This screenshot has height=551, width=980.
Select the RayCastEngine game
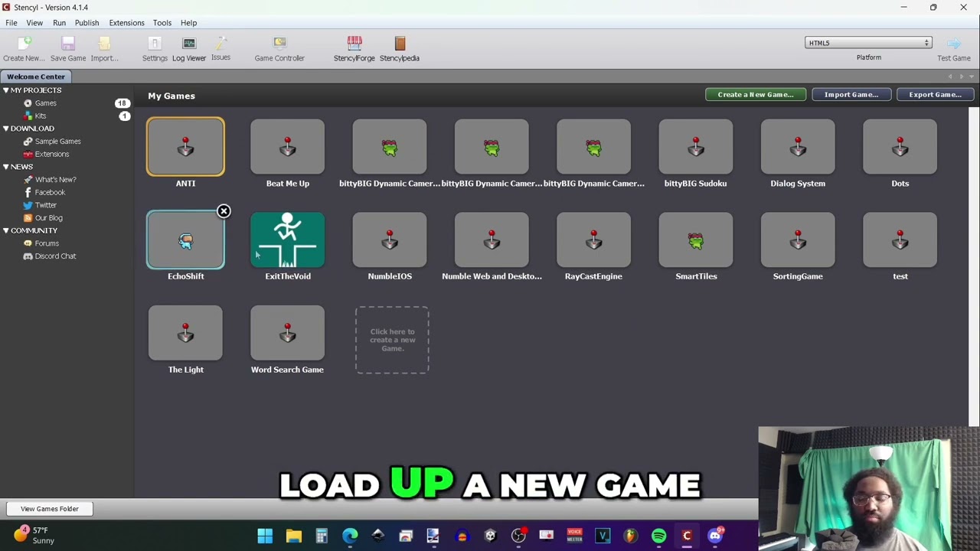[593, 240]
